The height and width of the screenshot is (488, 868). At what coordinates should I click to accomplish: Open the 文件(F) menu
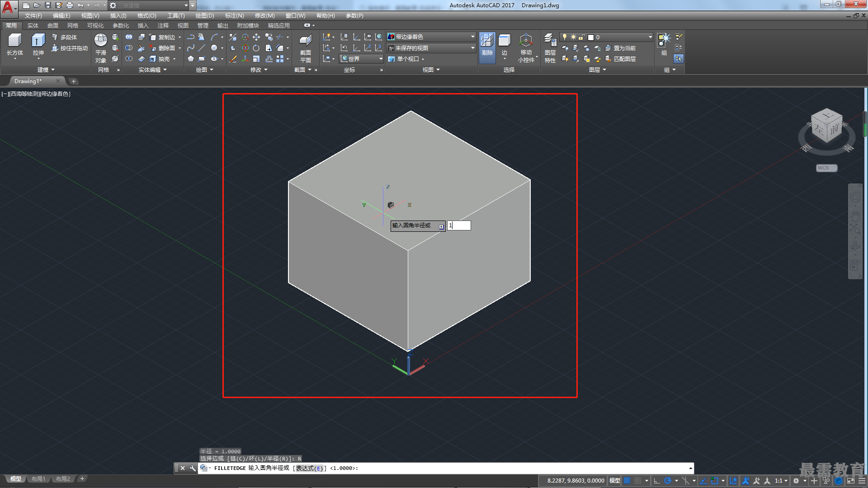pyautogui.click(x=33, y=15)
